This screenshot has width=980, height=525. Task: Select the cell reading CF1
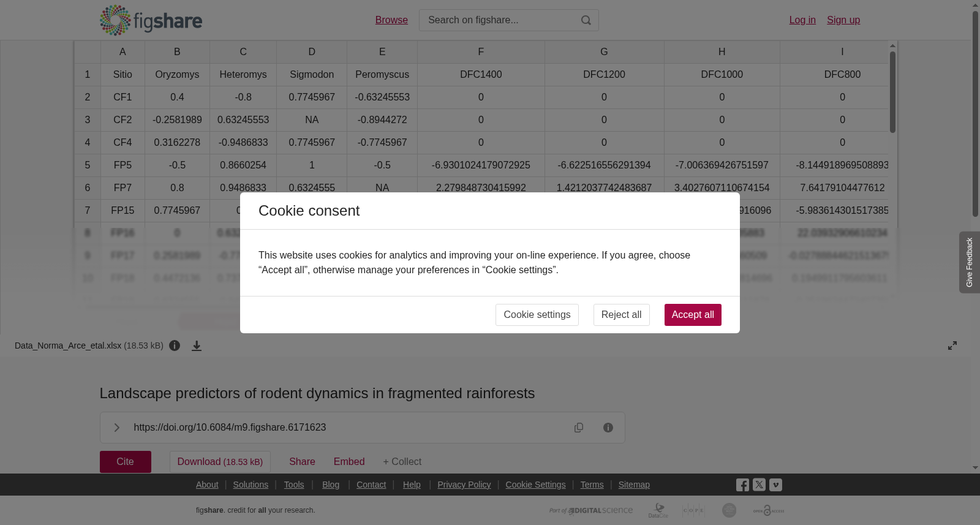123,97
